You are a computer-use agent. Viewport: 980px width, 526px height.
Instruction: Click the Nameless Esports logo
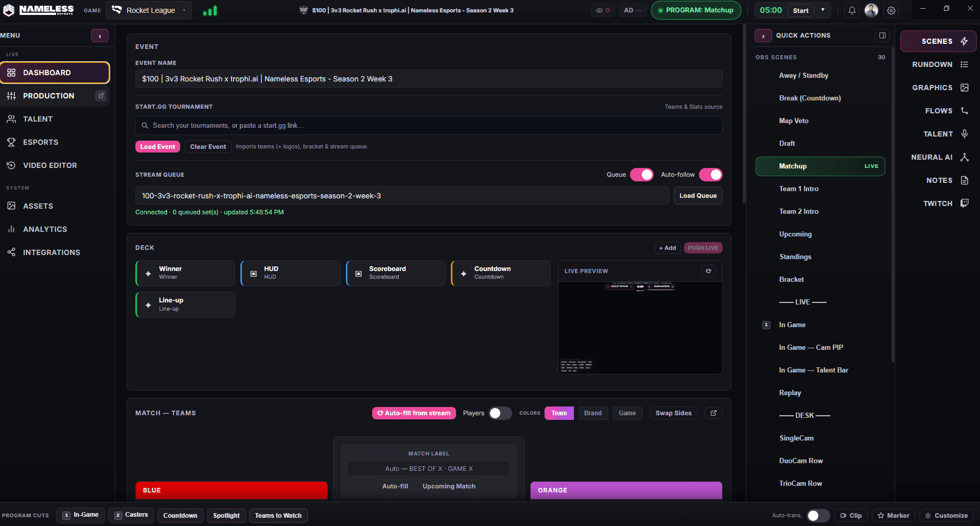pyautogui.click(x=39, y=10)
